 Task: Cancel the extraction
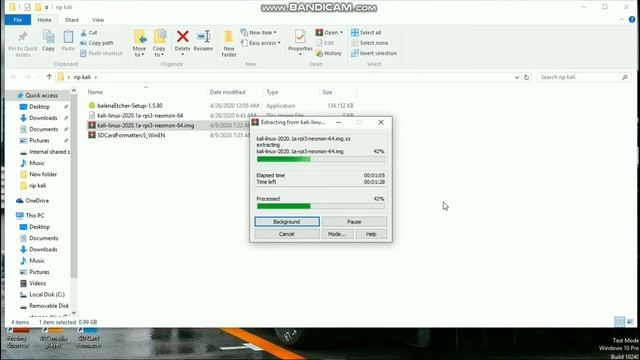[287, 234]
